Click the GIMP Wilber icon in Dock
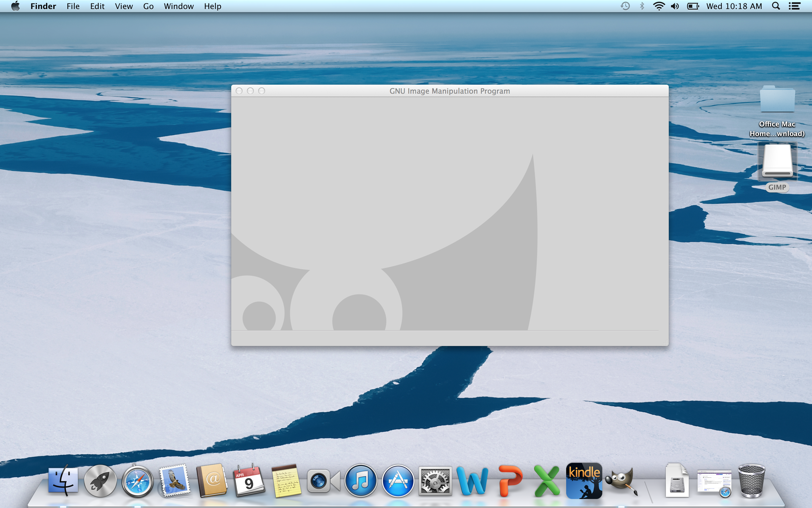812x508 pixels. click(x=622, y=481)
